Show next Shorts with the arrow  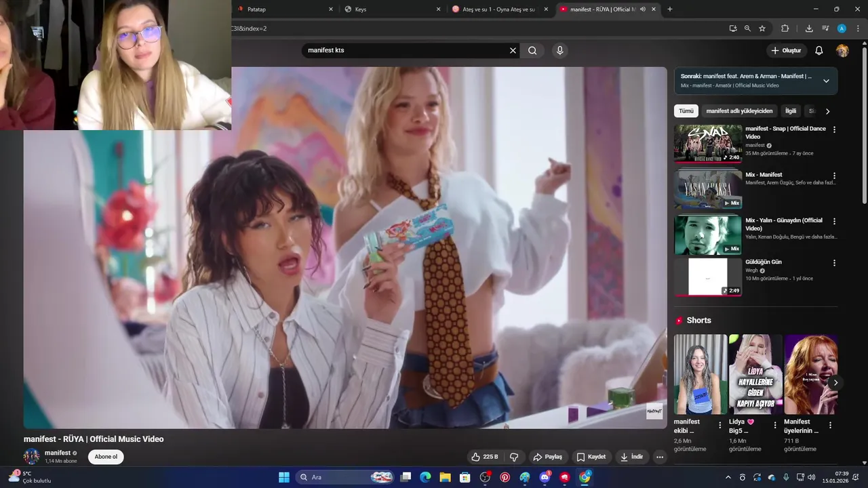click(x=835, y=383)
